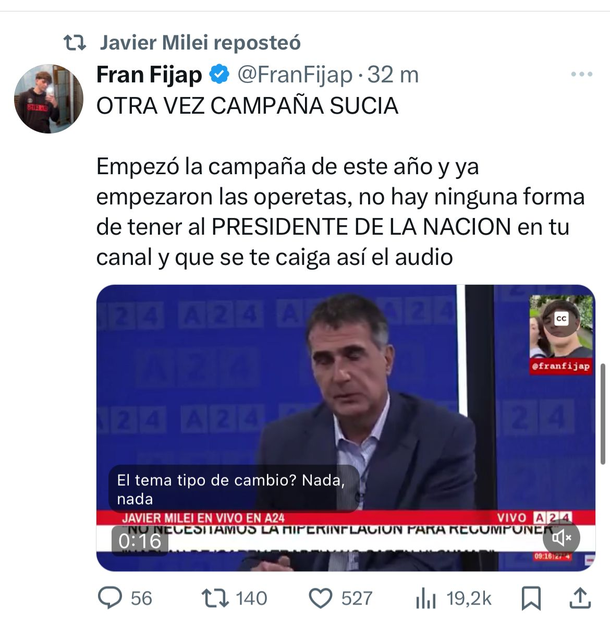Screen dimensions: 610x628
Task: View tweet analytics bar chart icon
Action: (425, 598)
